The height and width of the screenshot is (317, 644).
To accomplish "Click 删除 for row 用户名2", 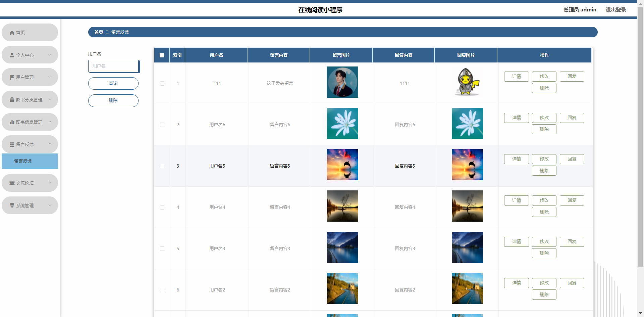I will (x=544, y=295).
